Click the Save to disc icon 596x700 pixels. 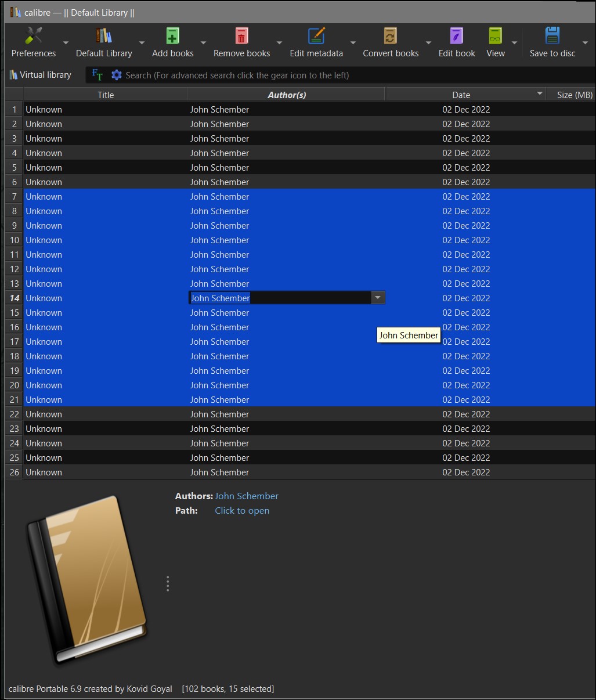[x=552, y=36]
